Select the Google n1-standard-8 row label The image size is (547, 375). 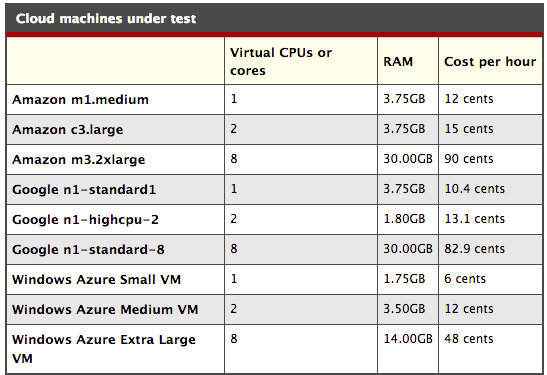(x=88, y=250)
